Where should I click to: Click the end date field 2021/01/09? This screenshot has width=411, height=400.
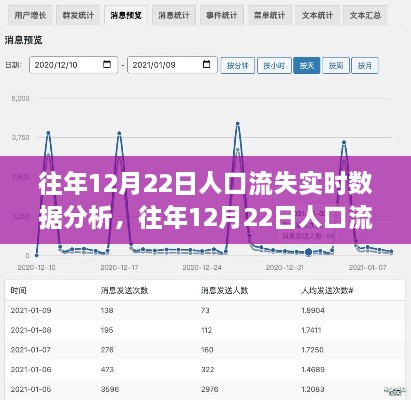pyautogui.click(x=172, y=65)
